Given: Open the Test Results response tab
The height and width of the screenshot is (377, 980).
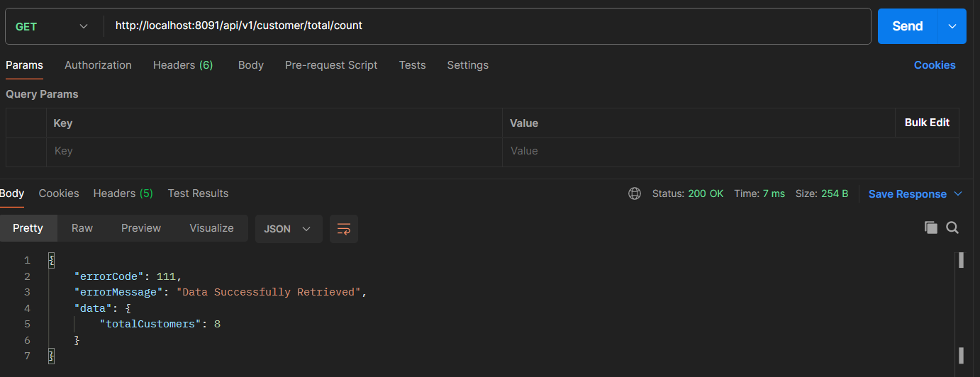Looking at the screenshot, I should click(198, 193).
